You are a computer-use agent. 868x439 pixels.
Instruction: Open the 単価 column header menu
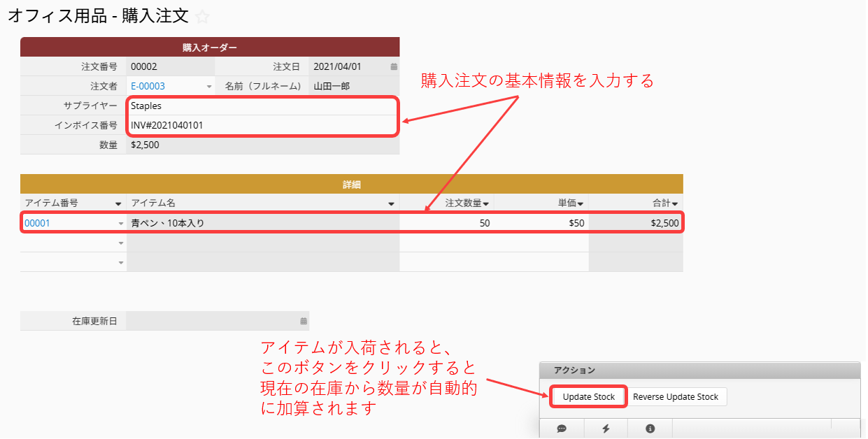pos(581,203)
